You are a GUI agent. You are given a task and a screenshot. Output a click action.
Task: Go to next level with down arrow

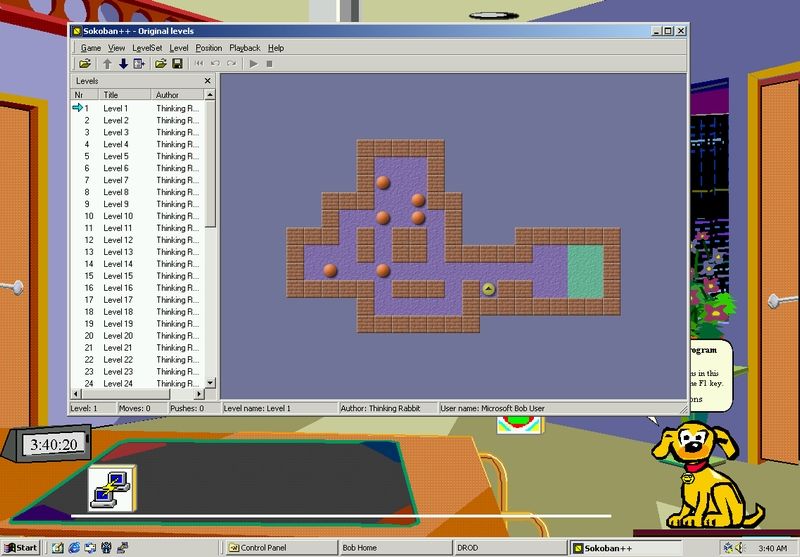(x=123, y=64)
